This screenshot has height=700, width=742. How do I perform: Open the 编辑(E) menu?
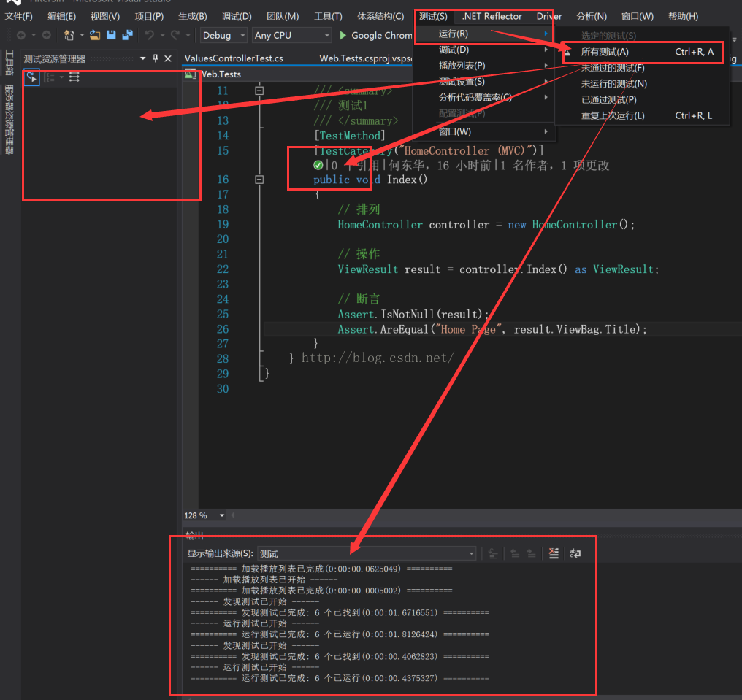61,16
